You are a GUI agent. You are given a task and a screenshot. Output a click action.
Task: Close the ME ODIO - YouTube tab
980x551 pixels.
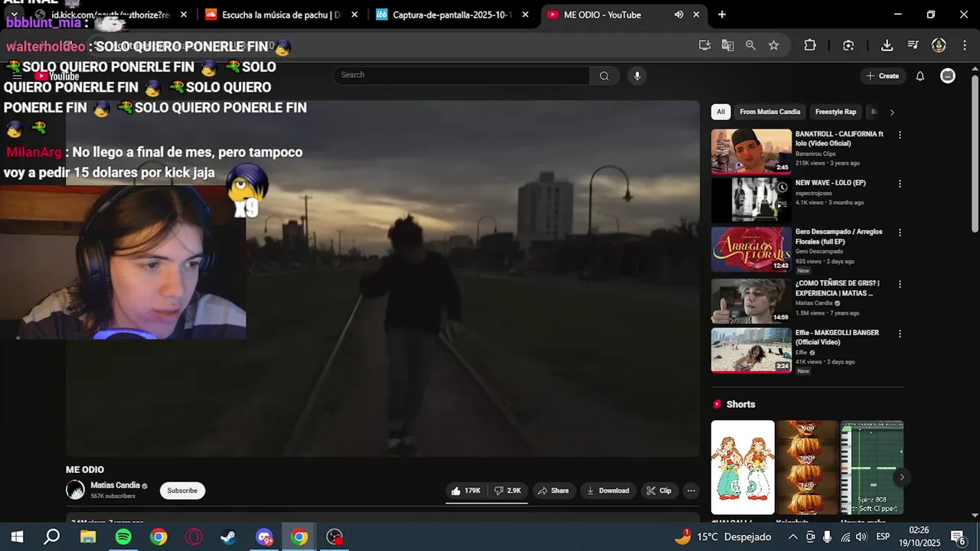click(696, 15)
